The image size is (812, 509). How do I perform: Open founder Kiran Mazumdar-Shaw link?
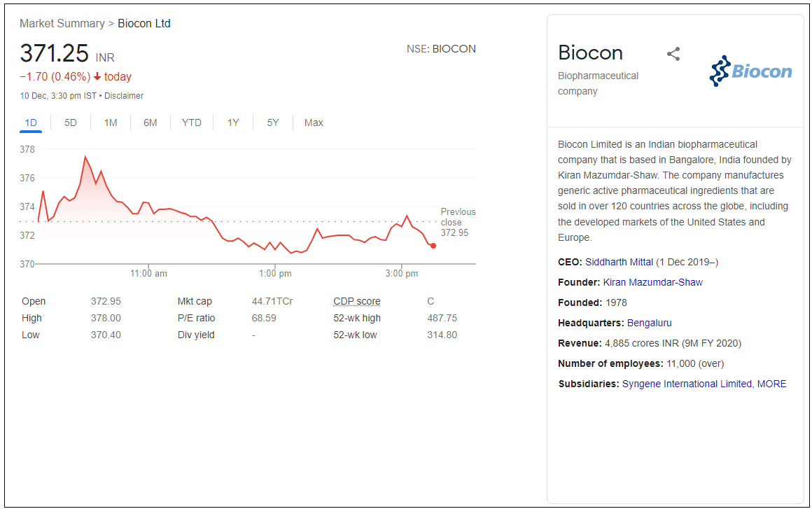tap(653, 282)
